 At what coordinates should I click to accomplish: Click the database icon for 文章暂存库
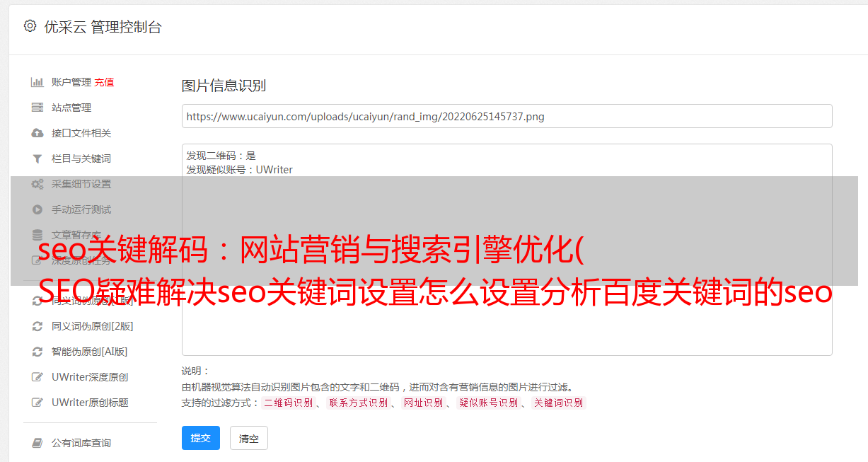click(37, 235)
